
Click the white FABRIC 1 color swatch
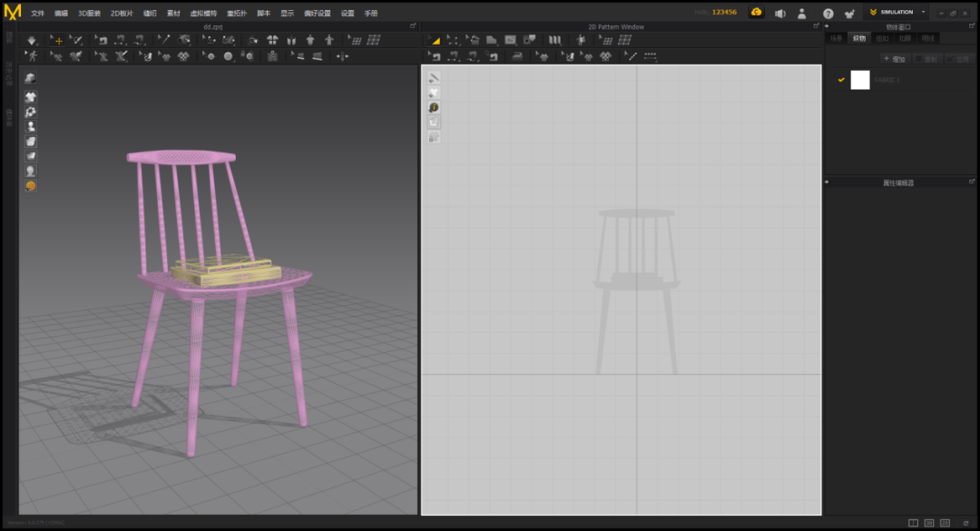(859, 80)
